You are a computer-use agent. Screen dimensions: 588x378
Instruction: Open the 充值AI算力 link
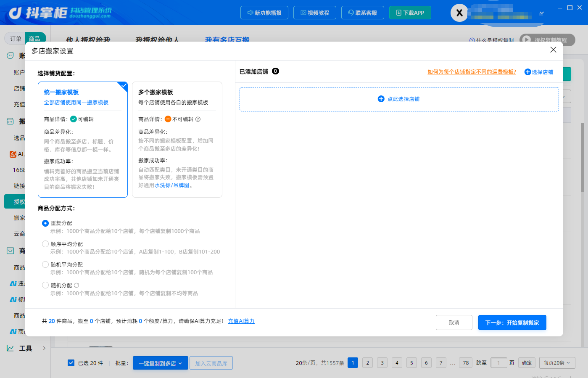point(241,321)
